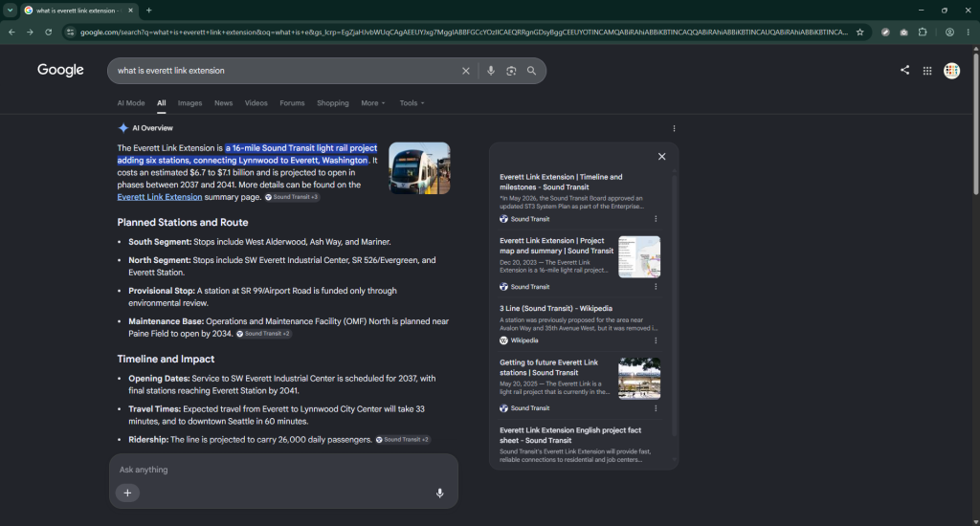Open AI Overview three-dot options
The width and height of the screenshot is (980, 526).
point(674,128)
